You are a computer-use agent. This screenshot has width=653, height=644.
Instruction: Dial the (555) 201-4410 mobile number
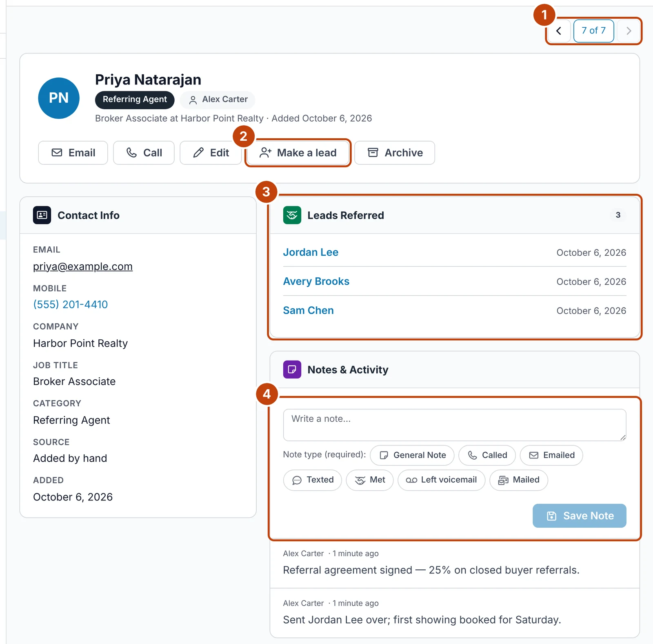coord(70,305)
